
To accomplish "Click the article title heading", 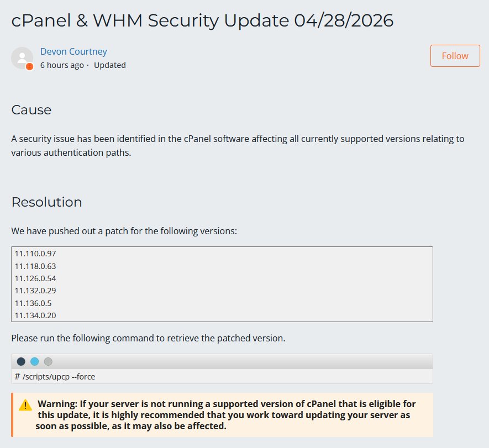I will click(x=202, y=20).
